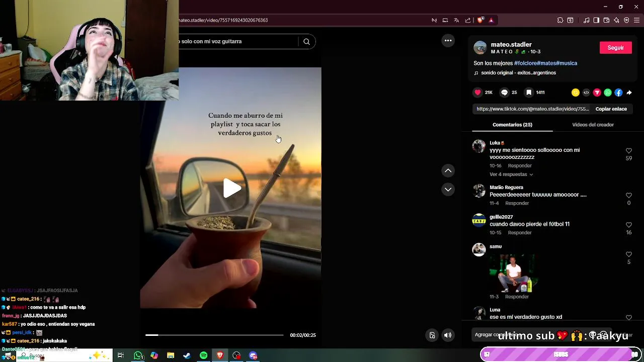Reply to Luka's comment via Responder

tap(520, 166)
